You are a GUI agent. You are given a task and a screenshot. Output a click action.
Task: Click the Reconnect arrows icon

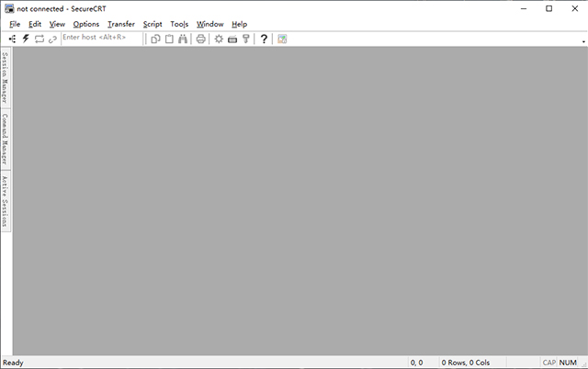point(40,39)
